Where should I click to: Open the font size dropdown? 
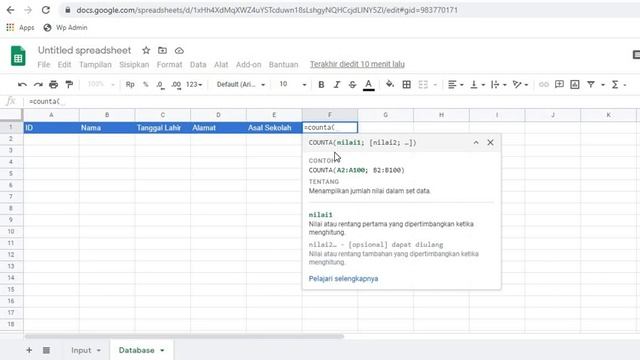coord(293,84)
